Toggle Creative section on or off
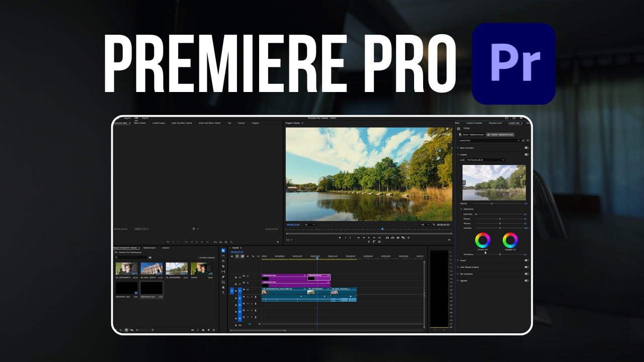This screenshot has height=362, width=644. [526, 154]
